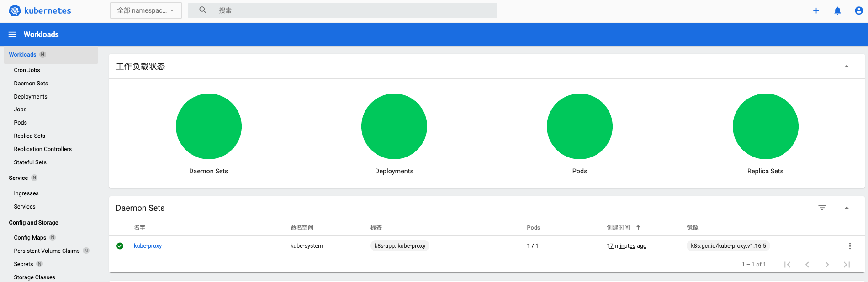Click the Daemon Sets filter icon
The image size is (868, 282).
click(x=822, y=208)
